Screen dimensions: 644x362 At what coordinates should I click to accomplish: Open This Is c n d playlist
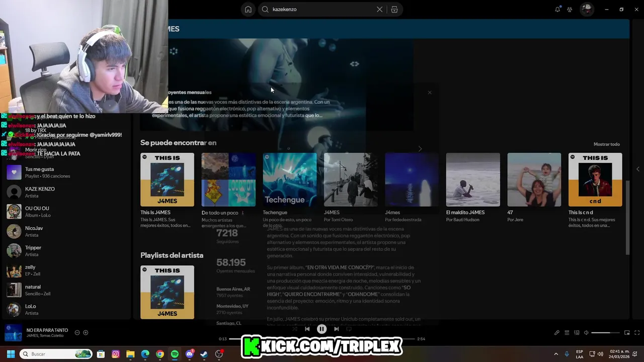click(595, 191)
